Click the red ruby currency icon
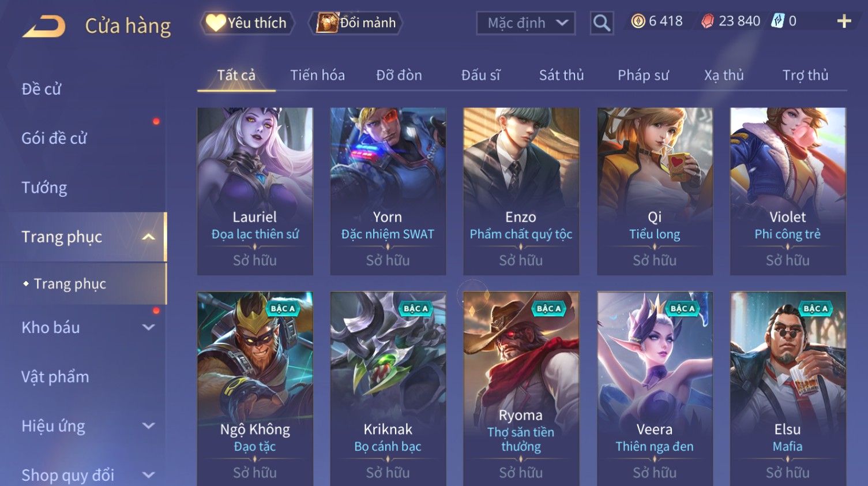868x486 pixels. pos(708,21)
